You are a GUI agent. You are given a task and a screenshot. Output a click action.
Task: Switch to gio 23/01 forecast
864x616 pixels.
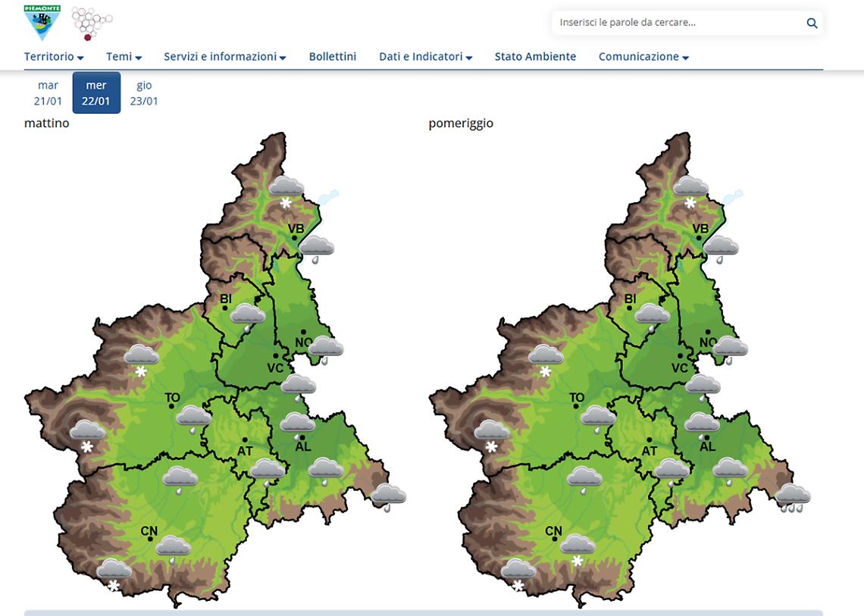[144, 93]
